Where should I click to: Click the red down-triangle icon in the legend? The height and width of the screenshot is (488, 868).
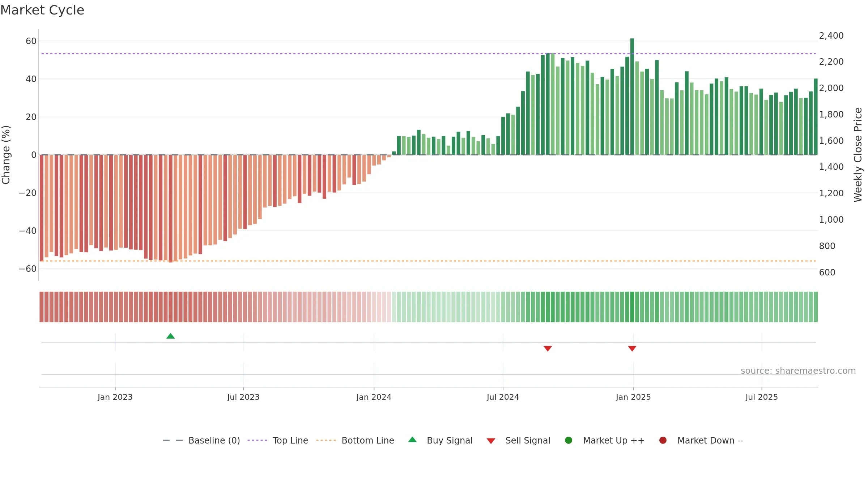pyautogui.click(x=491, y=441)
